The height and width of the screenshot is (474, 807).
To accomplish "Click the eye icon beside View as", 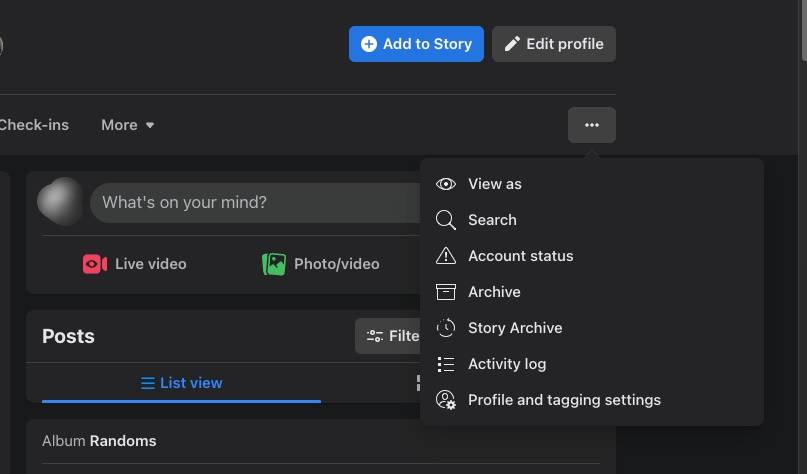I will pos(446,184).
